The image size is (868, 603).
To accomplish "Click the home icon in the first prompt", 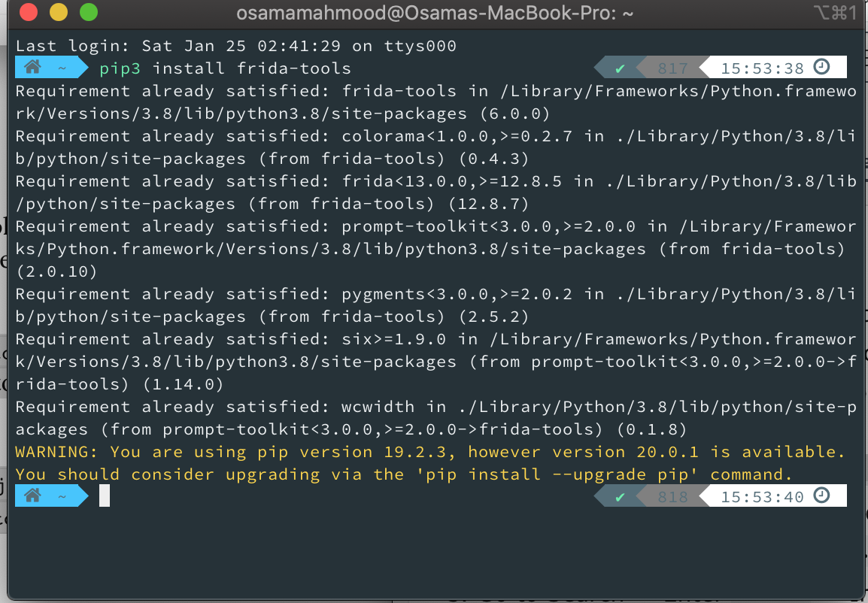I will pos(32,68).
